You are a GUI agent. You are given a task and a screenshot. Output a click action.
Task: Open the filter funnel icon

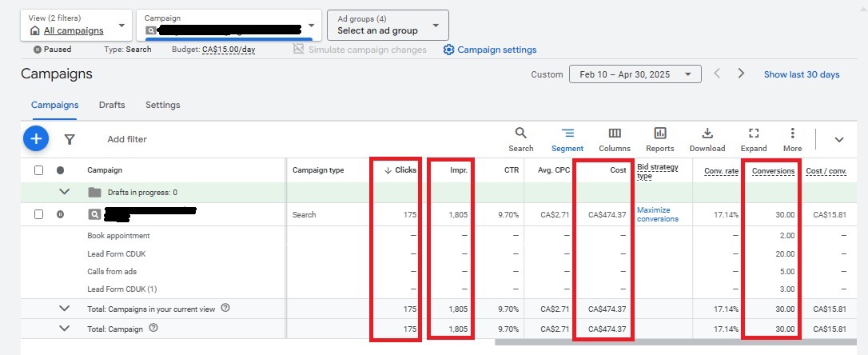[70, 139]
